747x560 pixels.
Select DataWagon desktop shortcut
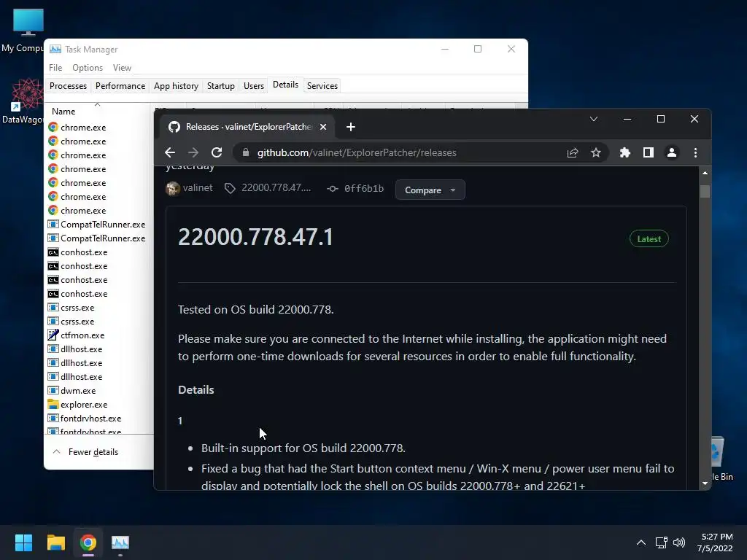point(23,101)
